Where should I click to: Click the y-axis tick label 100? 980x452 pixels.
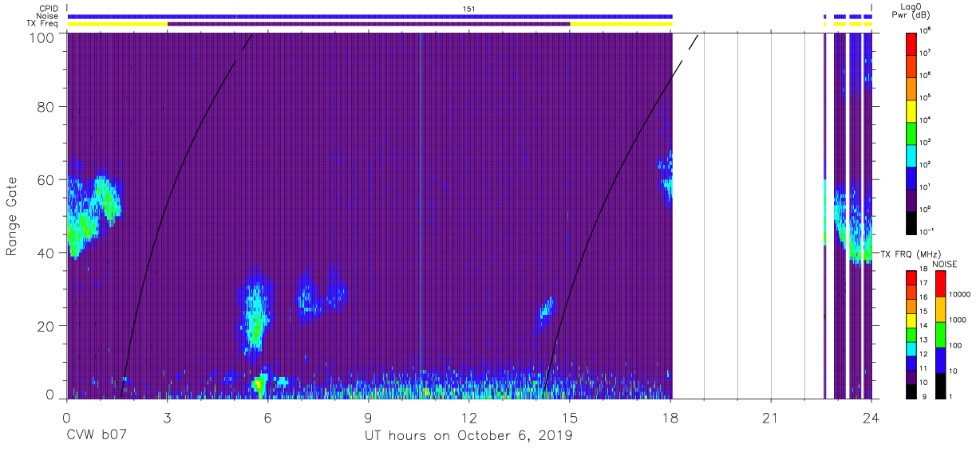click(x=44, y=37)
